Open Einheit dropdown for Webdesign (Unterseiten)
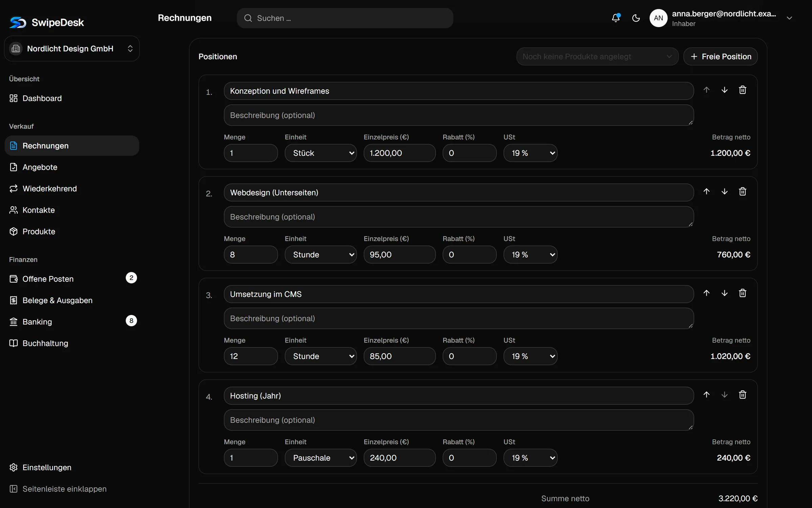The image size is (812, 508). point(320,255)
